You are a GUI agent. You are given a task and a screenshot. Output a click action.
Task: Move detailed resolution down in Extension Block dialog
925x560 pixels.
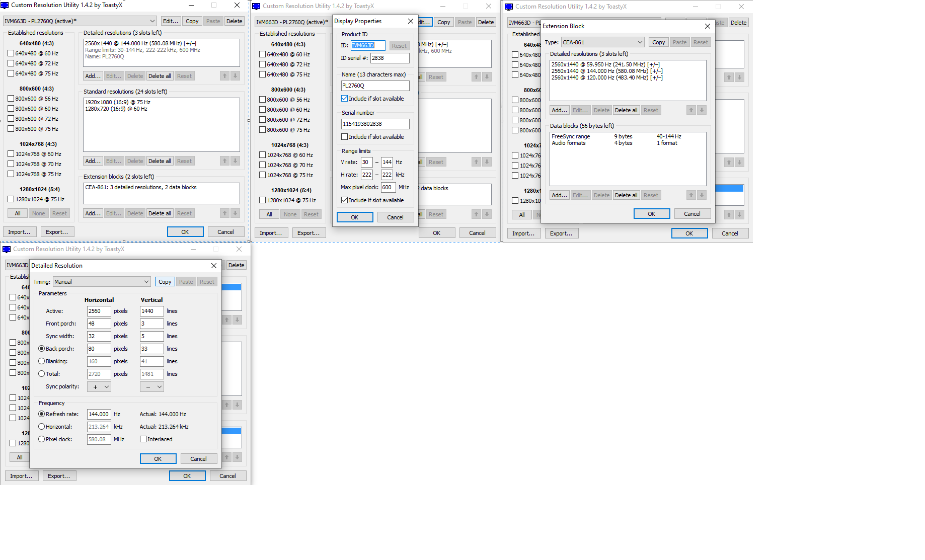point(702,110)
